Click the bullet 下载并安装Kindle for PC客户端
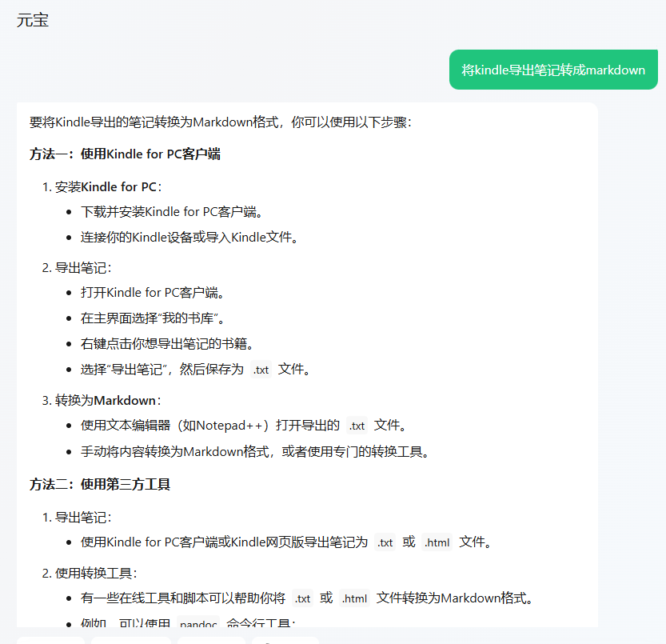 172,212
